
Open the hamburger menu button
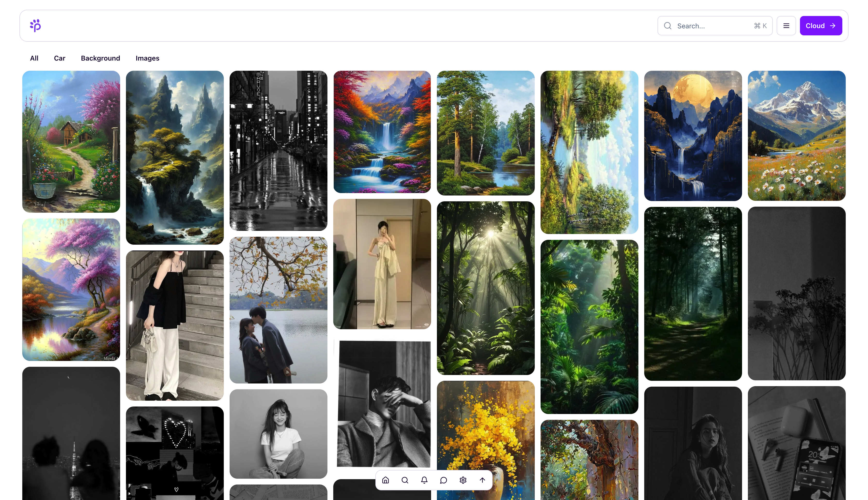(786, 26)
